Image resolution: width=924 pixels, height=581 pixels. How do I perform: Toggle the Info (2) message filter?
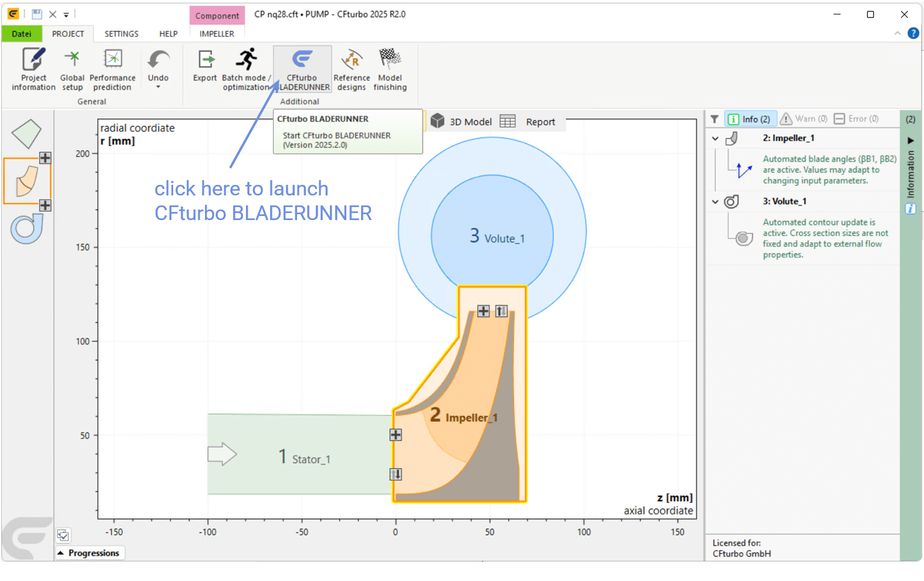pos(750,119)
